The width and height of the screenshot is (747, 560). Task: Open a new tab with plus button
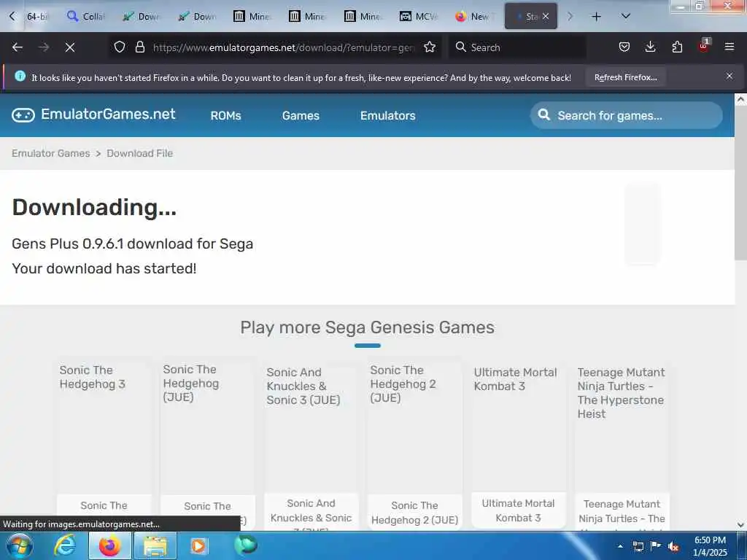[x=596, y=17]
